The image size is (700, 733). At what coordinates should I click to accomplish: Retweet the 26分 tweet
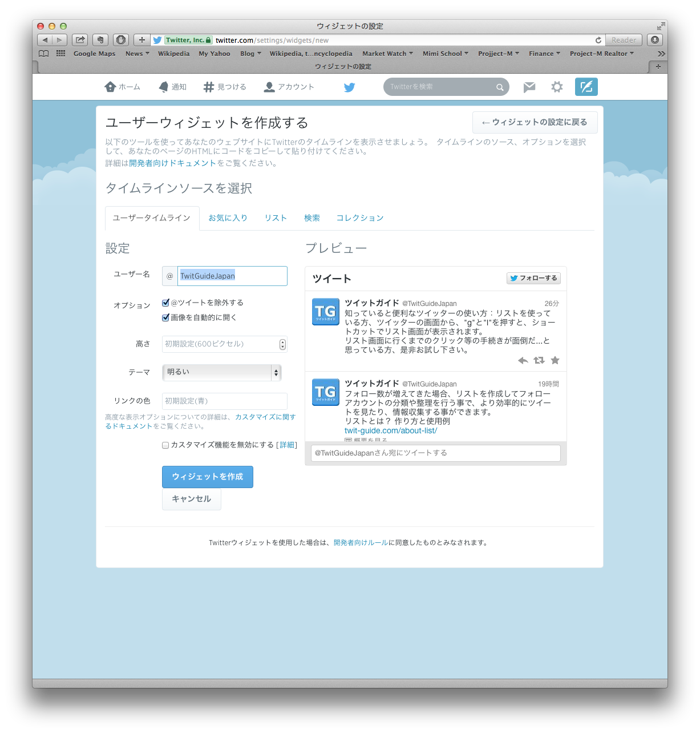pos(539,360)
